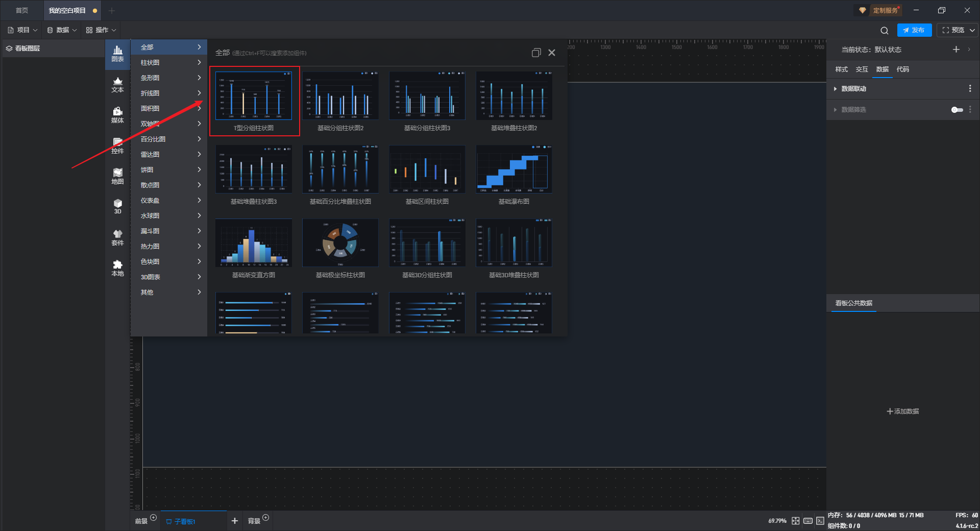Viewport: 980px width, 531px height.
Task: Select the 媒体 (Media) sidebar icon
Action: coord(117,115)
